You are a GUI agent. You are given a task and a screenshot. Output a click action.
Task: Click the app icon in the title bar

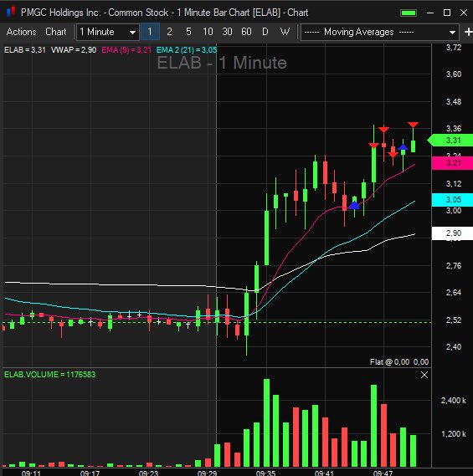point(11,12)
